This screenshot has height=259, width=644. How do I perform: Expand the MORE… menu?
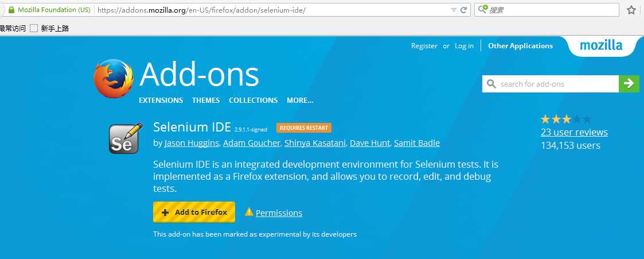[300, 100]
